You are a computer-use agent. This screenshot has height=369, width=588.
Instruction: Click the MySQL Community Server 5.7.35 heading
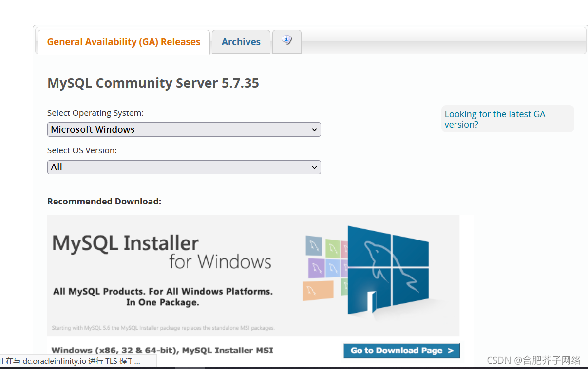point(153,83)
